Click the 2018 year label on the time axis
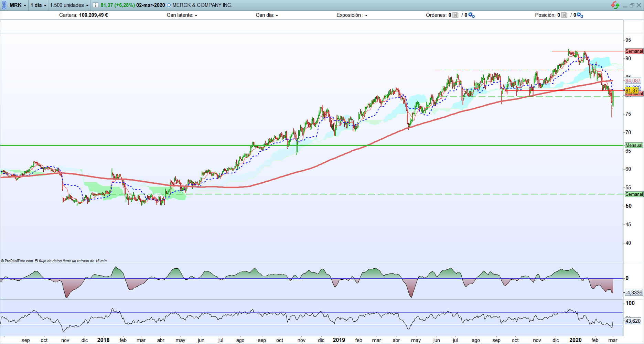The width and height of the screenshot is (644, 344). (103, 340)
